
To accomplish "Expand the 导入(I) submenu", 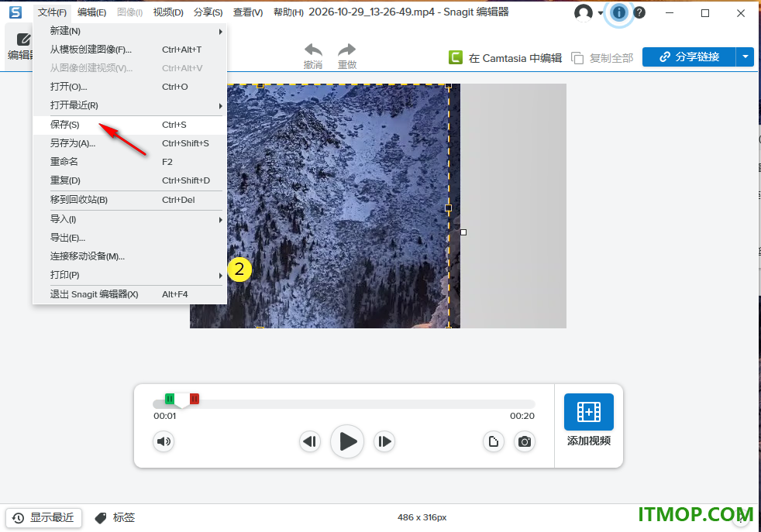I will (129, 219).
